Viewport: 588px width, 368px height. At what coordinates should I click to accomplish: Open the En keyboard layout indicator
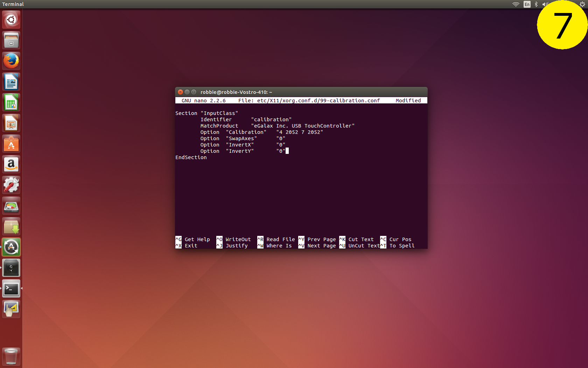527,4
